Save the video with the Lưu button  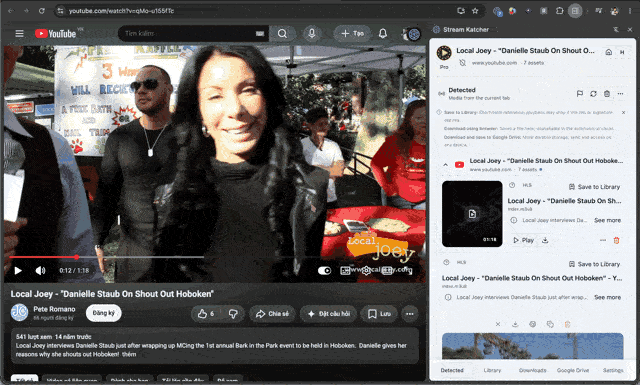[379, 314]
